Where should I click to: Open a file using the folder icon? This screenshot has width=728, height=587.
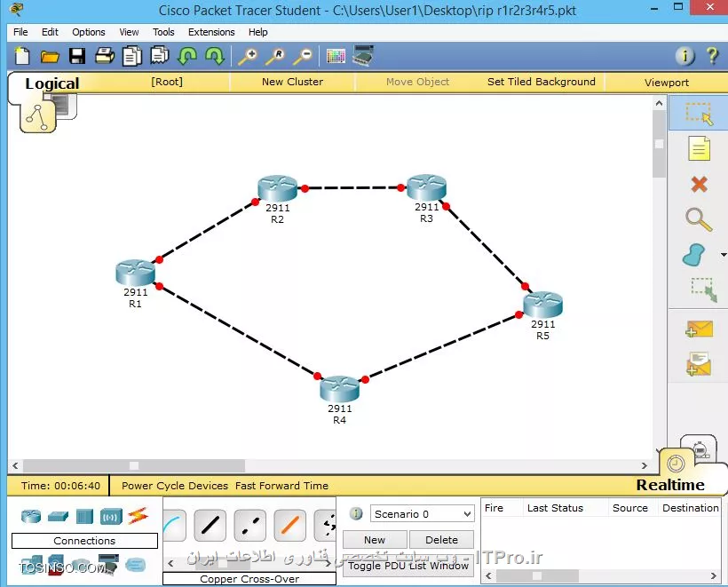point(49,57)
